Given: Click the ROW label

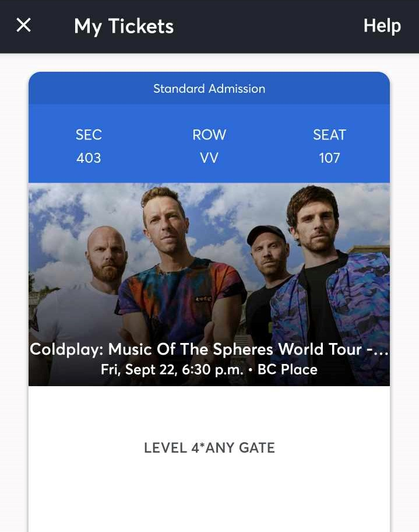Looking at the screenshot, I should (x=209, y=135).
